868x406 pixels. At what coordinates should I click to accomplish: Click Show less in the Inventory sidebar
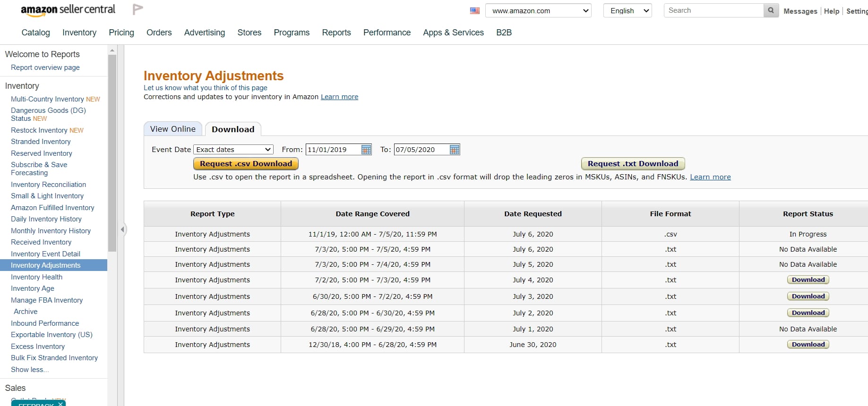click(29, 370)
